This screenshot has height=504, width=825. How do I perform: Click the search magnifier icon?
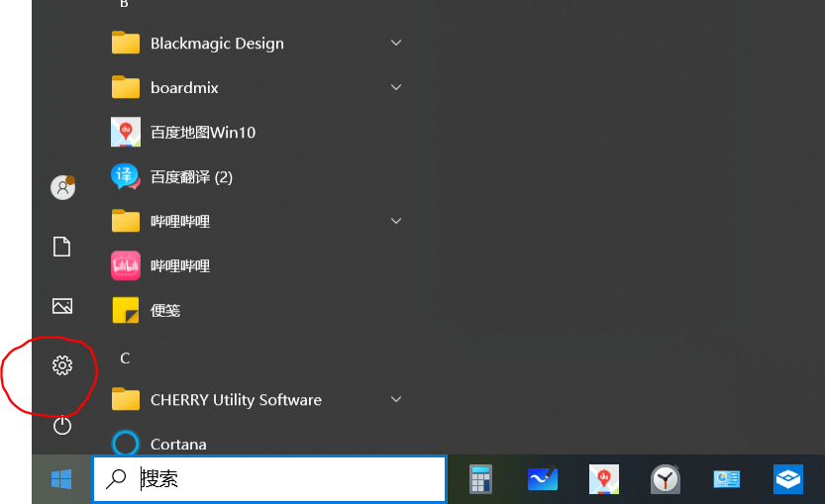click(116, 478)
